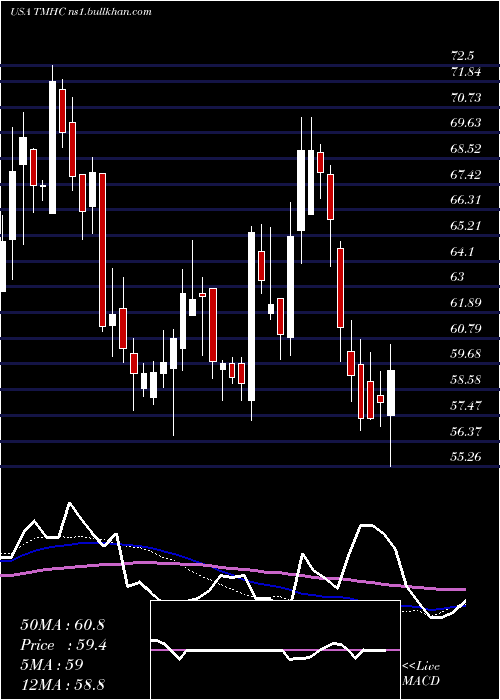
Task: Click the '<<Live MACD' label
Action: (x=421, y=674)
